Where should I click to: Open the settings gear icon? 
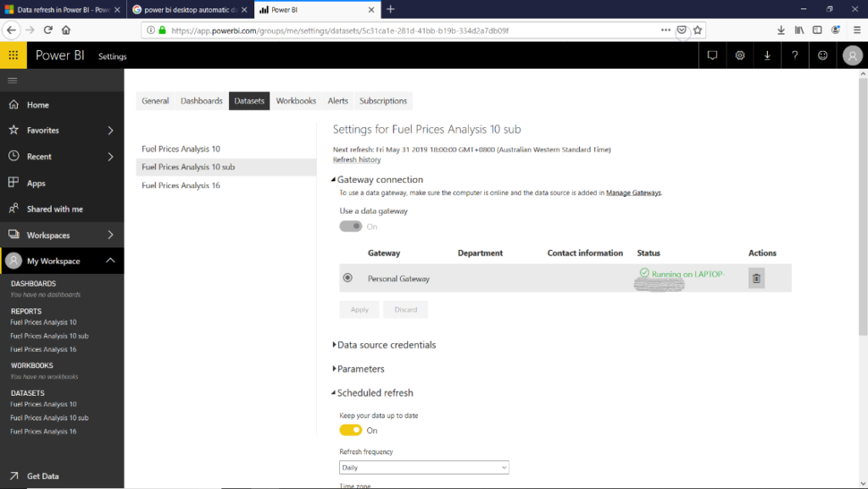tap(740, 56)
